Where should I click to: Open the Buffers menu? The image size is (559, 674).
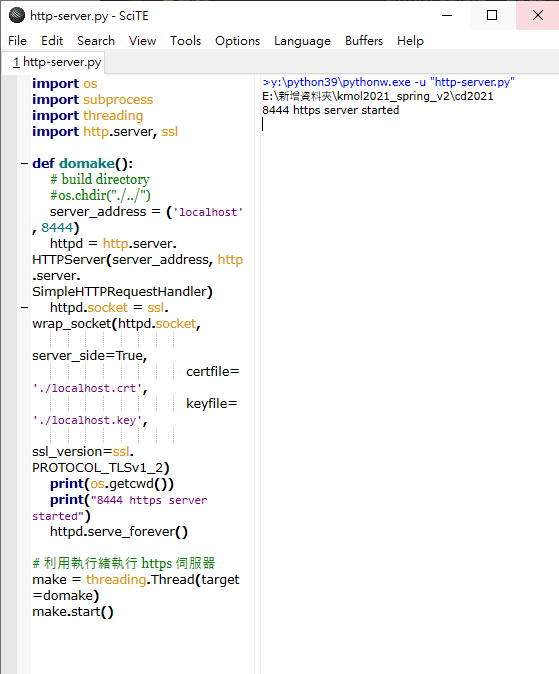tap(364, 41)
